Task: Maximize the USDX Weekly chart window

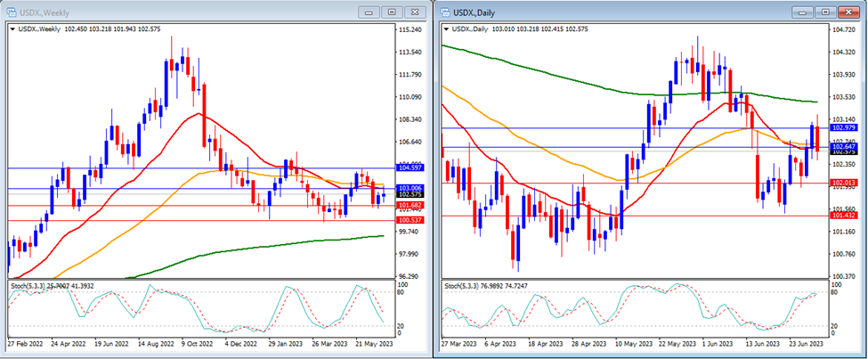Action: tap(392, 12)
